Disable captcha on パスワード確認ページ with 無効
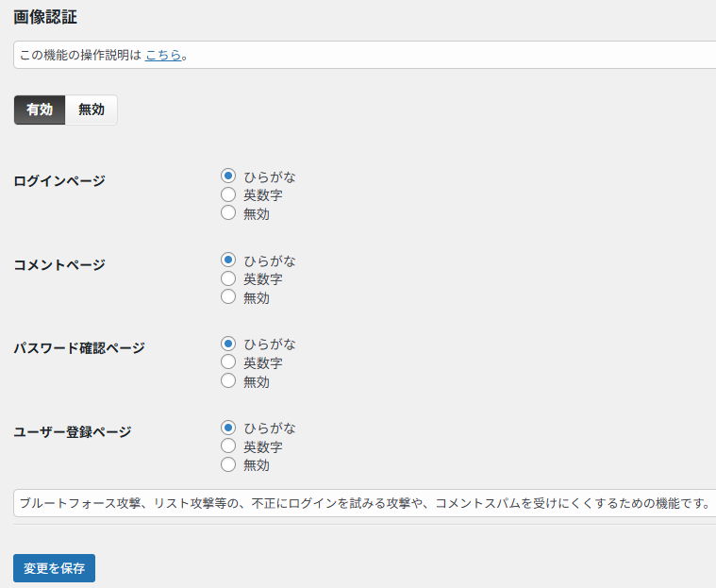716x588 pixels. (x=227, y=381)
